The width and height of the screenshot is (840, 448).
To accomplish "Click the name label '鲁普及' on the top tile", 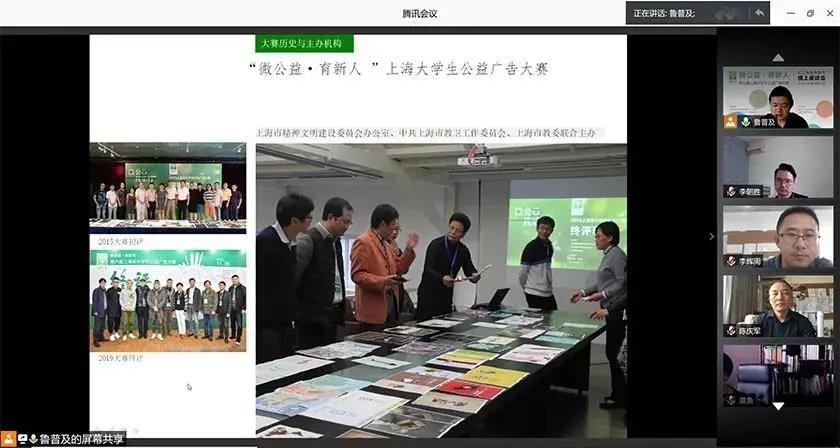I will coord(764,122).
